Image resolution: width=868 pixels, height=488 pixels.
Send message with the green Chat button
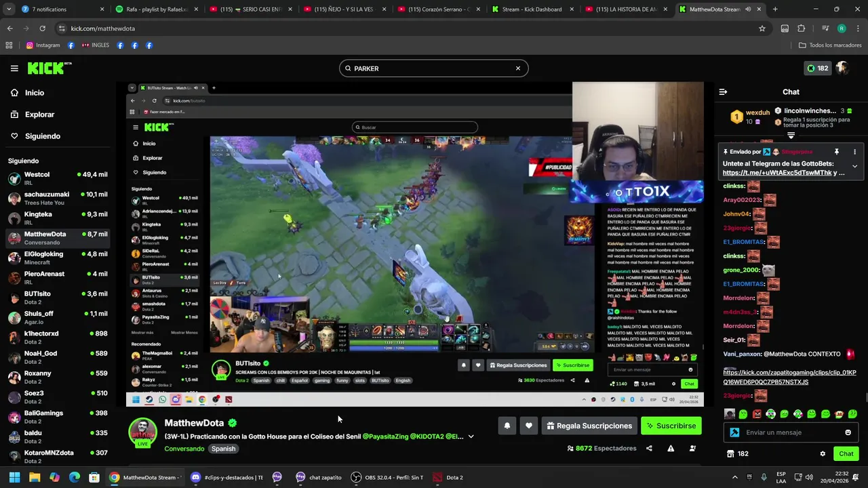click(x=846, y=453)
